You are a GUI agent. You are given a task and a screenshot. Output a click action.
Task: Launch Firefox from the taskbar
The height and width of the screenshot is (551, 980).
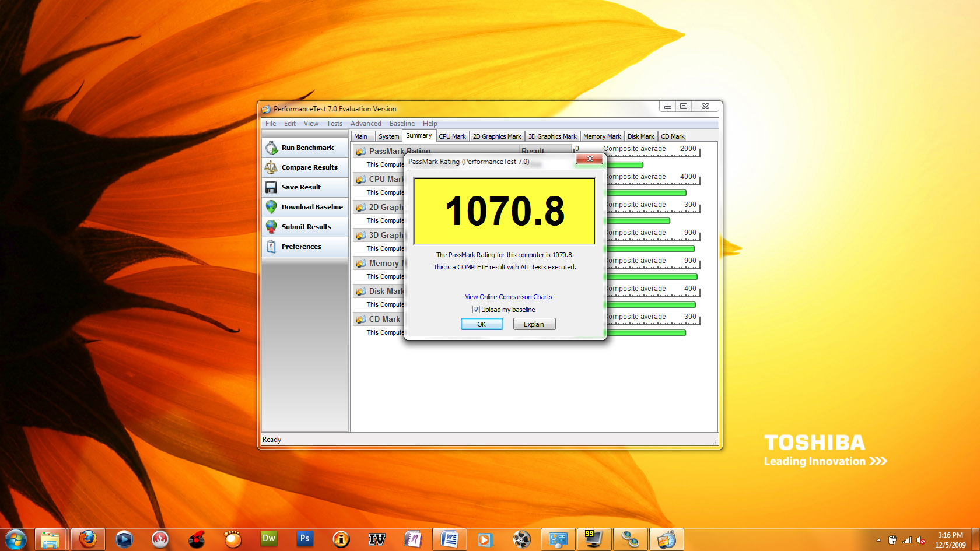pyautogui.click(x=88, y=539)
